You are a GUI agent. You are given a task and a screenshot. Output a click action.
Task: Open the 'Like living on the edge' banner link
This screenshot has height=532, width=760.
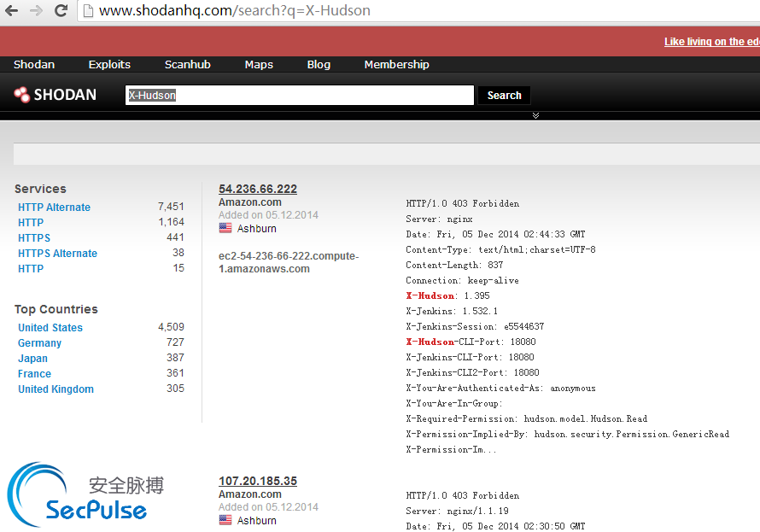click(712, 42)
